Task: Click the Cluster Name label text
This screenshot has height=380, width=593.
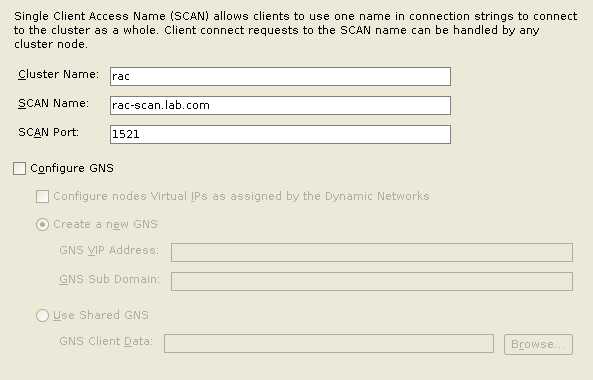Action: click(x=58, y=74)
